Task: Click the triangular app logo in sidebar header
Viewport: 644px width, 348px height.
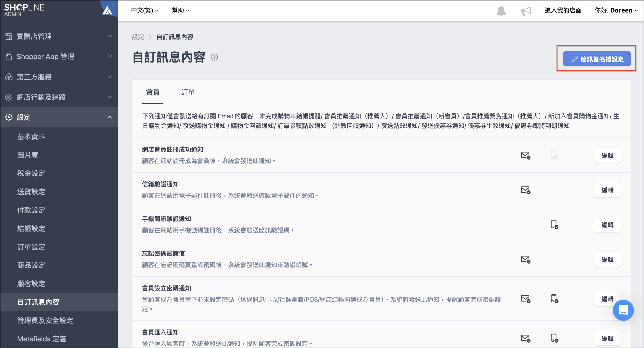Action: [x=107, y=10]
